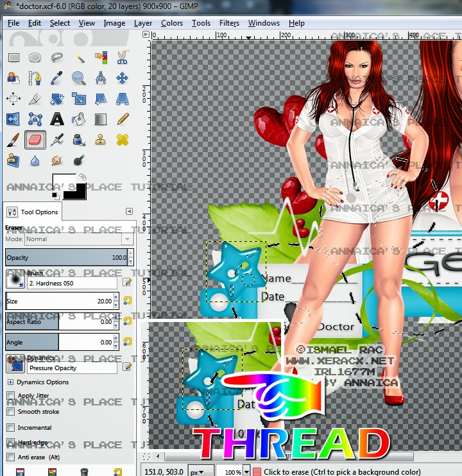Screen dimensions: 462x476
Task: Select the Crop tool
Action: pyautogui.click(x=35, y=99)
